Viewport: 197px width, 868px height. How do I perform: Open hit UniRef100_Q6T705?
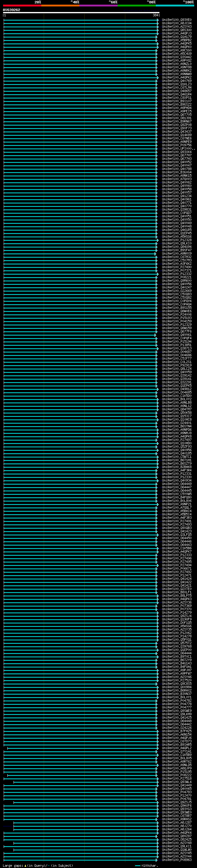177,115
